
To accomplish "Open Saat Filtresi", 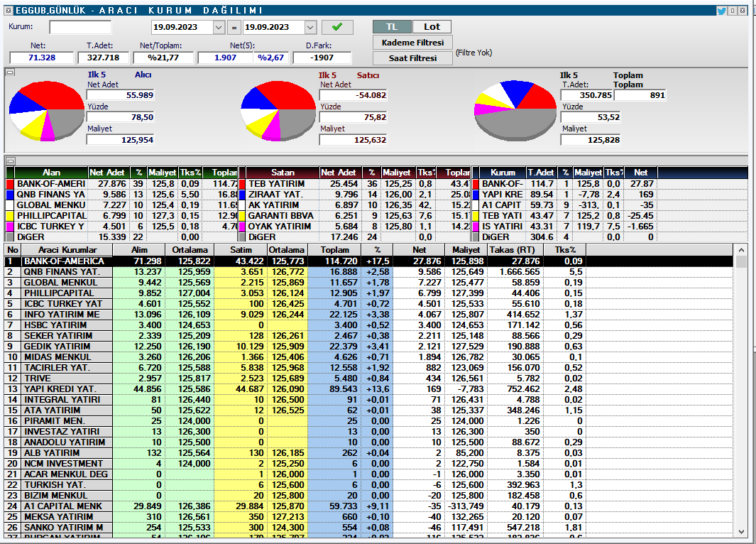I will pyautogui.click(x=412, y=58).
